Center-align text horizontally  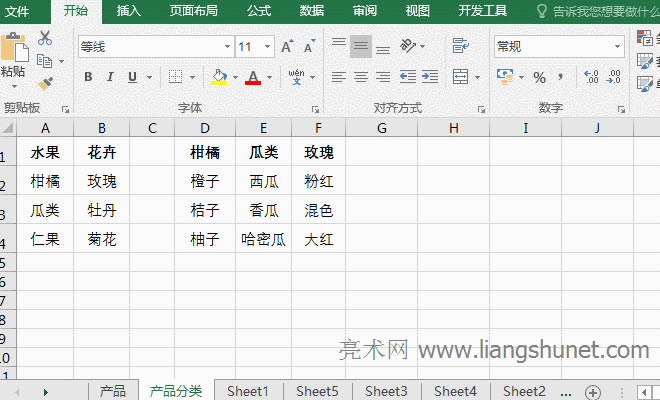[361, 77]
